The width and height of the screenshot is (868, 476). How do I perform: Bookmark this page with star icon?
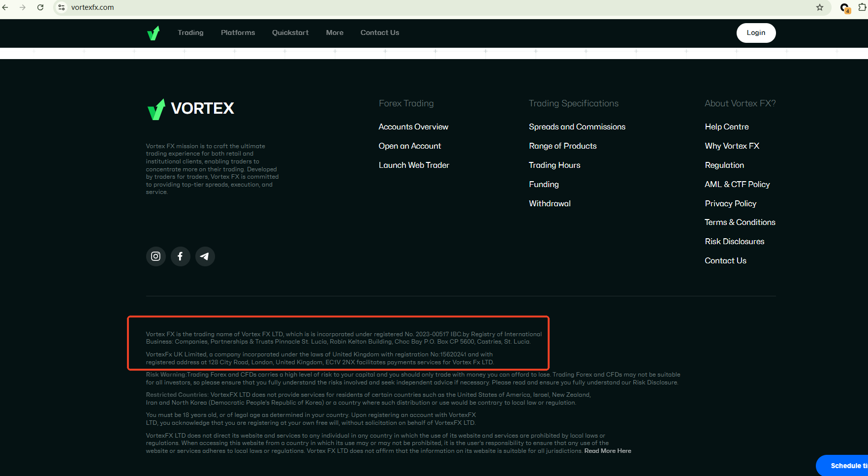click(819, 7)
